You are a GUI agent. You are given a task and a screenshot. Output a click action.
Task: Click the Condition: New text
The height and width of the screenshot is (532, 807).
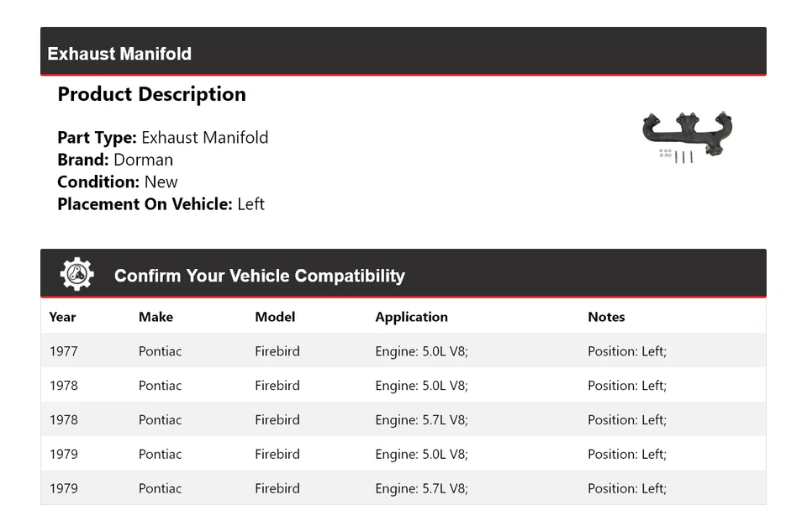(x=118, y=182)
